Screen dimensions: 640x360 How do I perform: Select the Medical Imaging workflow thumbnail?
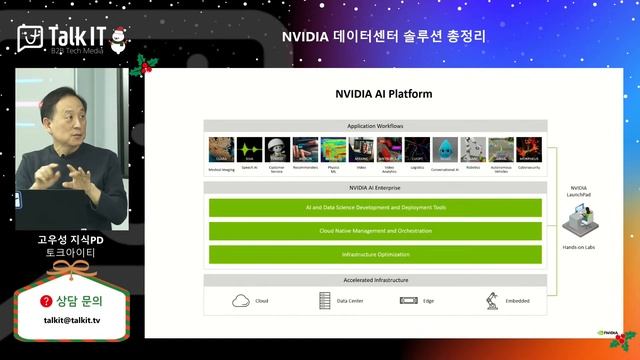coord(221,149)
